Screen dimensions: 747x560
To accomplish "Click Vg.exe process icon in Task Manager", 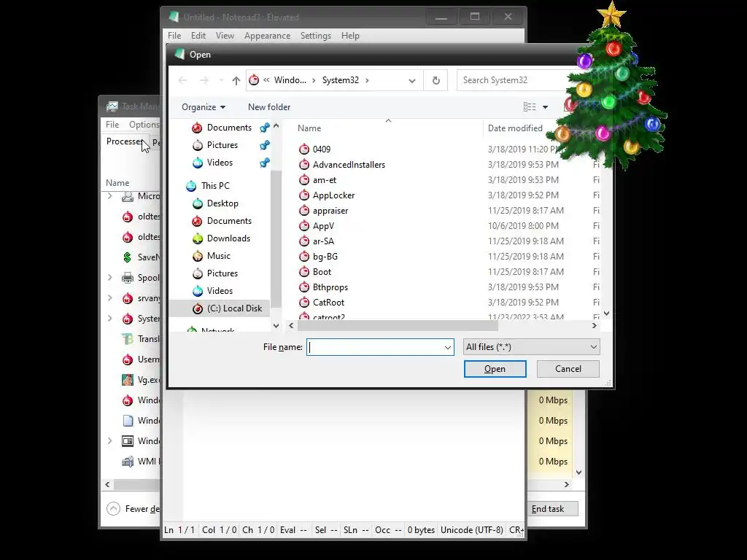I will (127, 379).
